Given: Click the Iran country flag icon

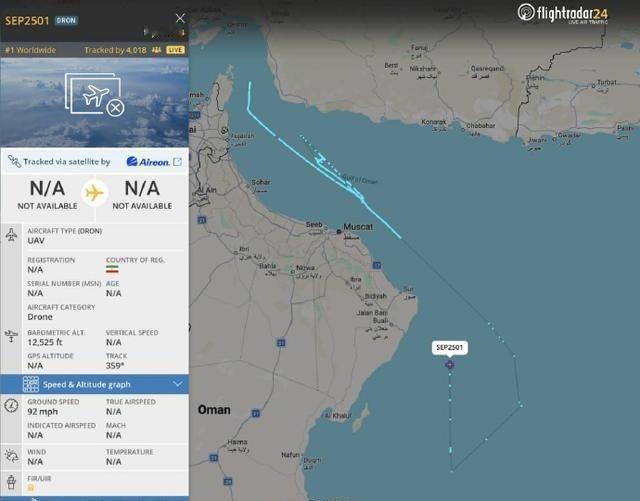Looking at the screenshot, I should pos(112,269).
